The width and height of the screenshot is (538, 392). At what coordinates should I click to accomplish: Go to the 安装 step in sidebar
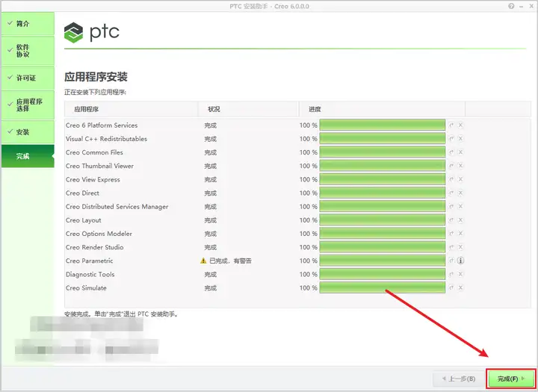click(x=28, y=132)
